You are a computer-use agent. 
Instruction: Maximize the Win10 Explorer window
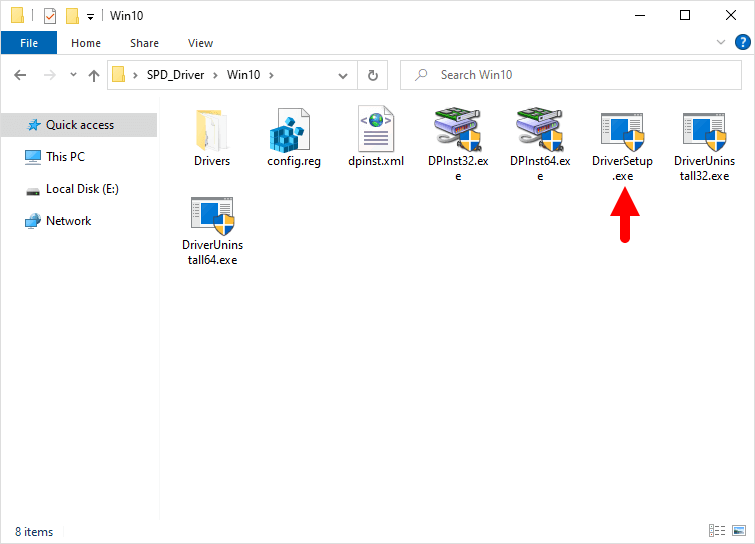pyautogui.click(x=685, y=15)
